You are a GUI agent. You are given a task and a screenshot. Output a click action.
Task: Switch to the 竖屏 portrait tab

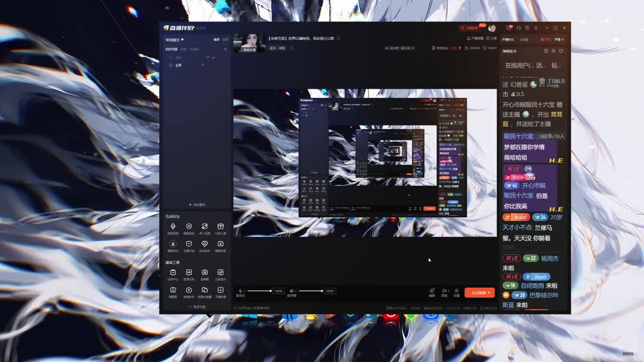point(225,40)
